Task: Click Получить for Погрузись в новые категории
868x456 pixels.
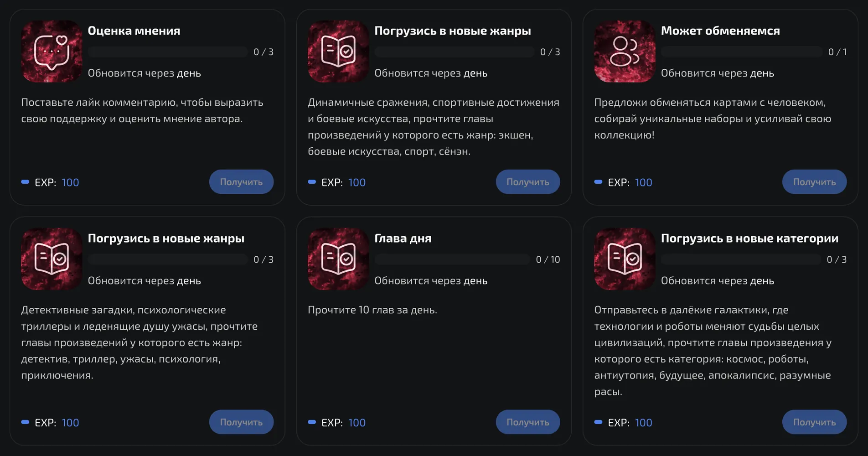Action: 814,422
